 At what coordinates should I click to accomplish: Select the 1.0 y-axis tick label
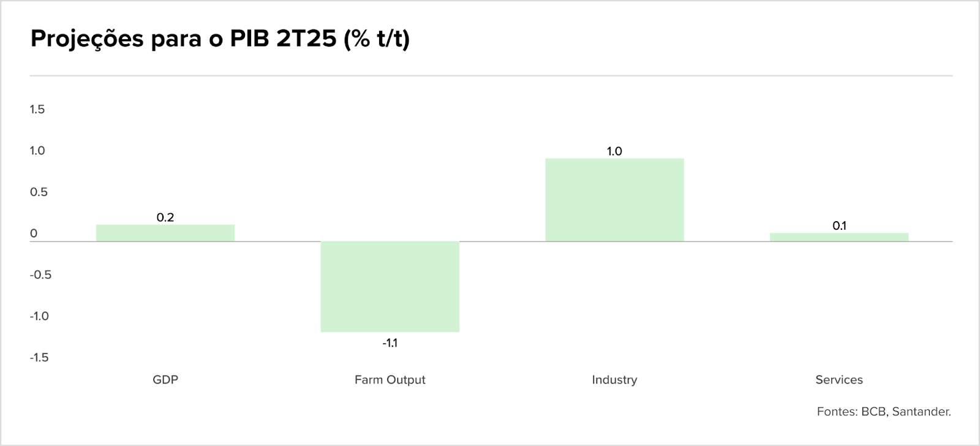click(37, 151)
